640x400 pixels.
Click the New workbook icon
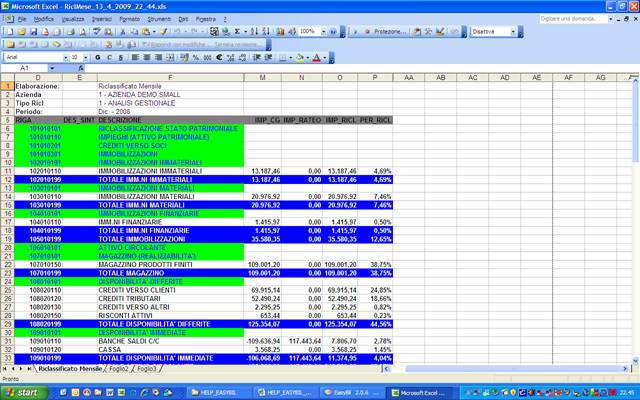[x=10, y=31]
